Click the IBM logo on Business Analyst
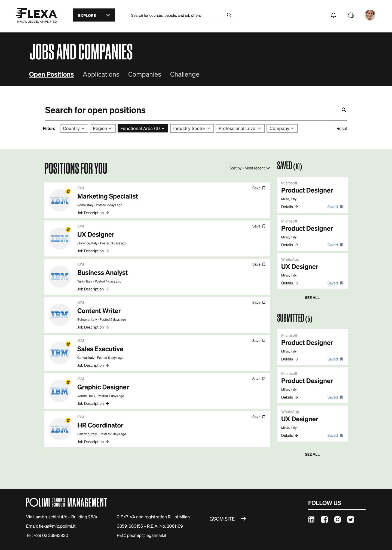This screenshot has height=550, width=392. (60, 277)
